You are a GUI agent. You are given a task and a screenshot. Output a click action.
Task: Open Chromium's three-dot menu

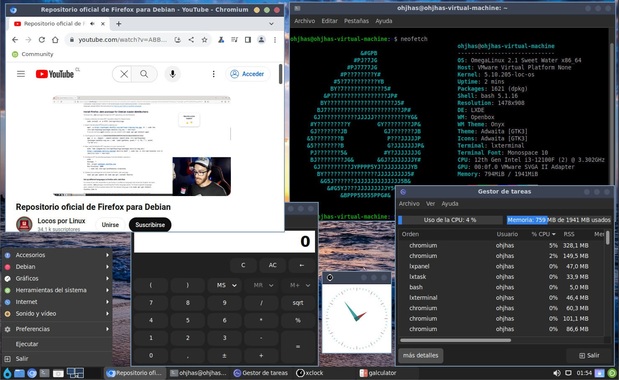(275, 39)
